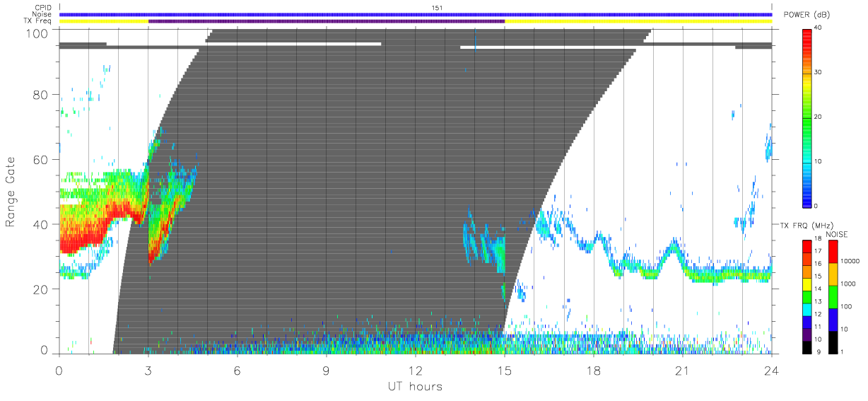Click the UT hours axis title
Screen dimensions: 868x401
[415, 385]
